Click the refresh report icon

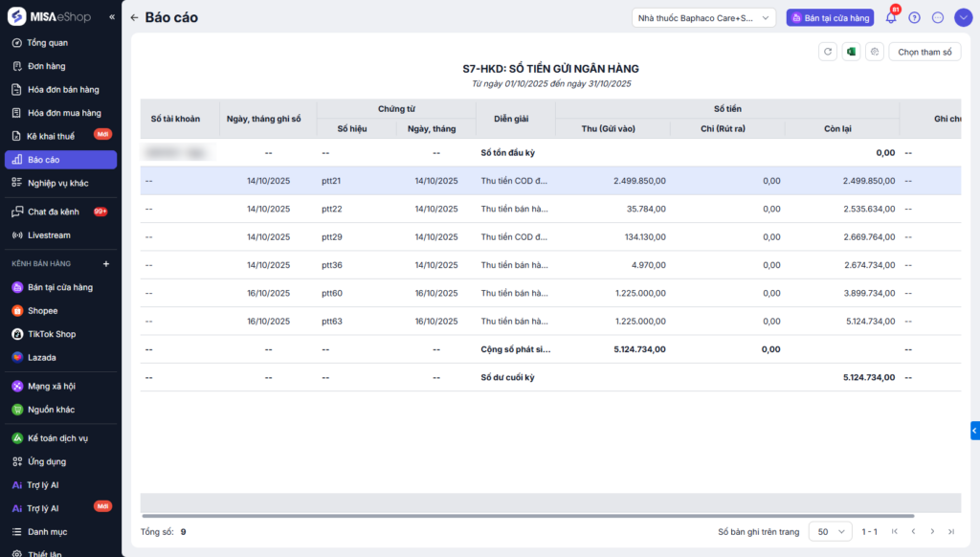tap(828, 52)
